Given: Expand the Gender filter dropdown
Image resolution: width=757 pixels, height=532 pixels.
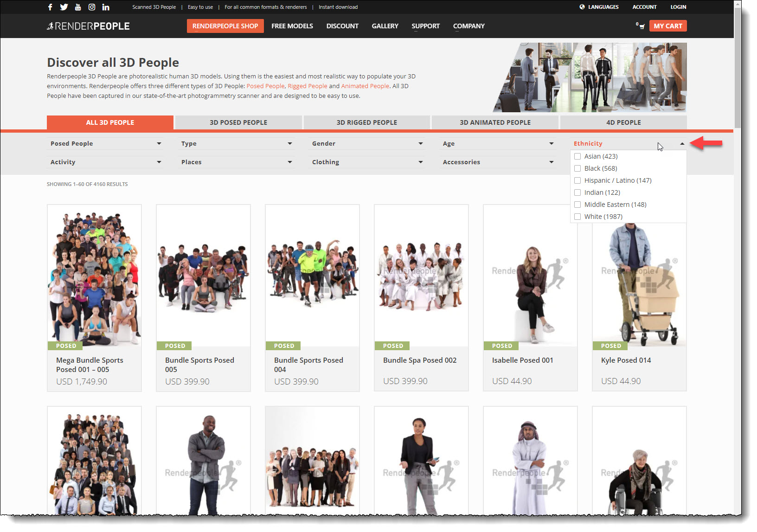Looking at the screenshot, I should 367,143.
